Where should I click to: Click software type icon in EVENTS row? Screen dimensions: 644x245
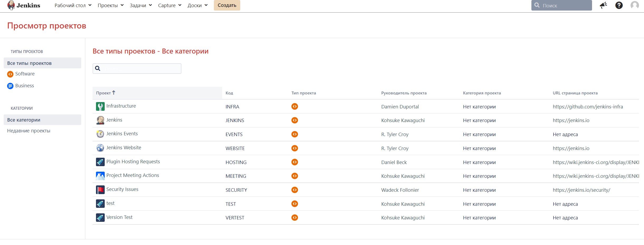(295, 134)
